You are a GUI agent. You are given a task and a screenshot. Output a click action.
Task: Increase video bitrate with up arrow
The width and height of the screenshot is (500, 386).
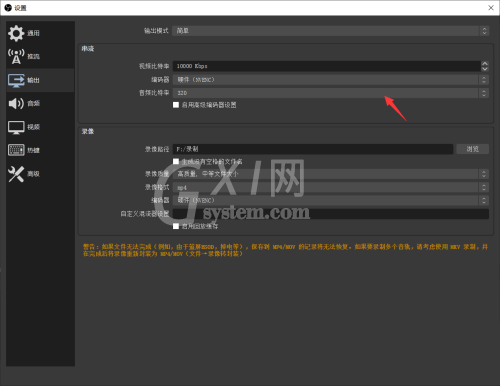[x=485, y=64]
